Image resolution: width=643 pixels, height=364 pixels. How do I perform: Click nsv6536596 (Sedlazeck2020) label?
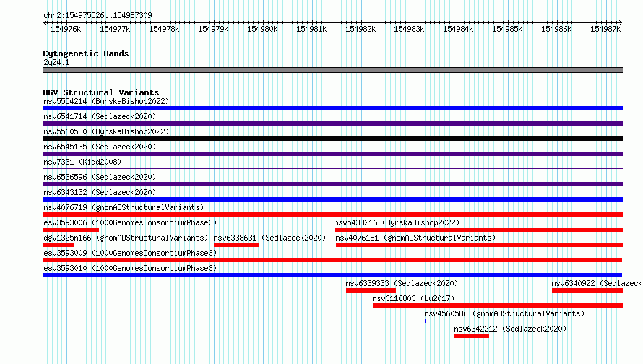[x=100, y=177]
